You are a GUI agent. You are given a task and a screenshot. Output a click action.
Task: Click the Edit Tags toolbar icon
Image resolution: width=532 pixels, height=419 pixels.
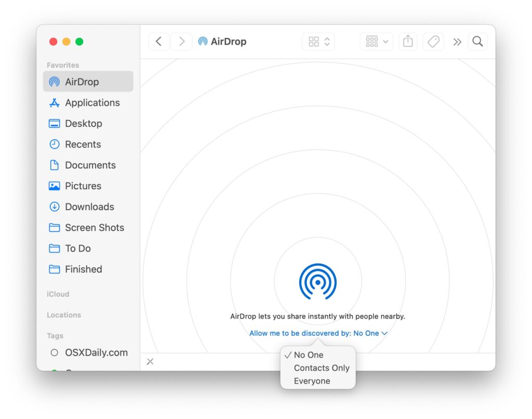tap(433, 42)
